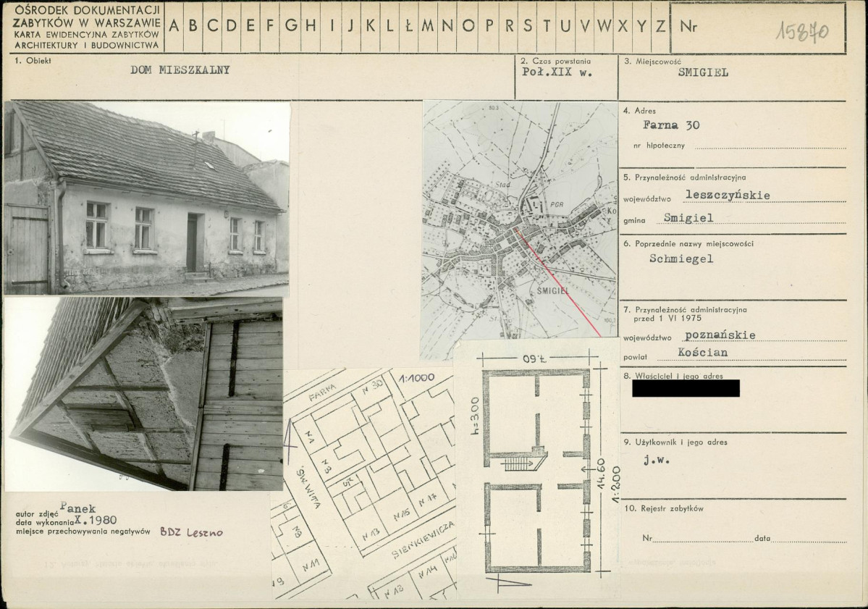This screenshot has height=609, width=868.
Task: Click the label '2. Czas powstania'
Action: tap(556, 61)
